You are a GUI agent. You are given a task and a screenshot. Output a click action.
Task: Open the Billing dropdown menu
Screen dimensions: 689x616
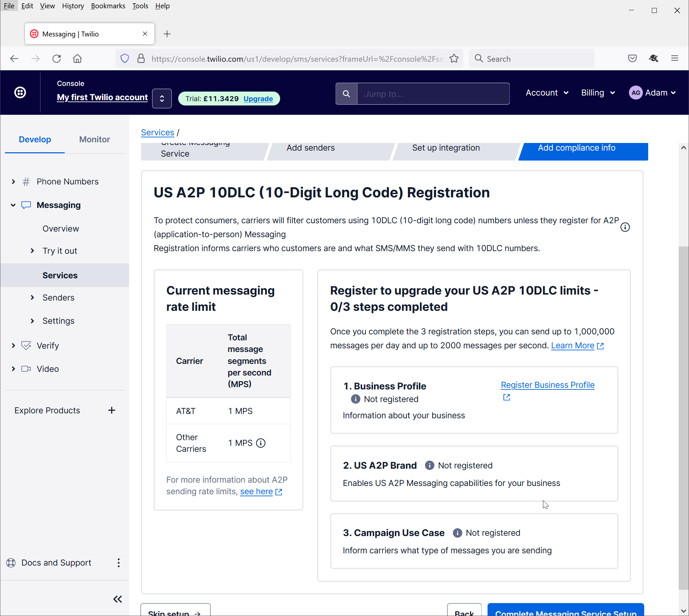click(598, 93)
